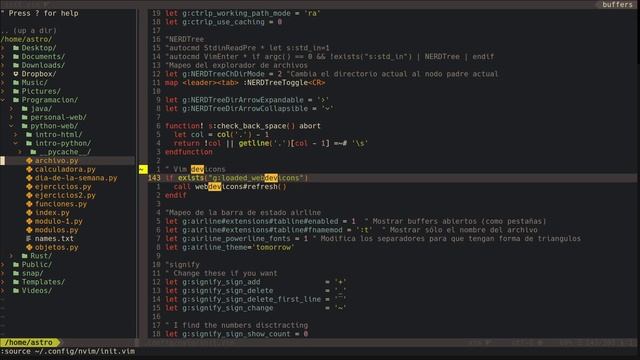Image resolution: width=640 pixels, height=360 pixels.
Task: Click the Music folder icon
Action: point(16,82)
